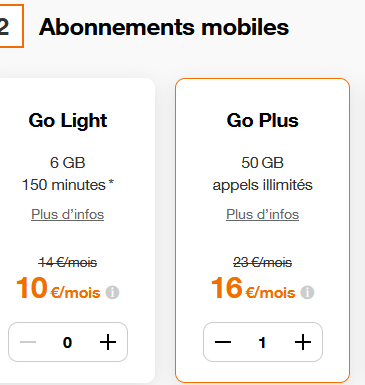Decrease Go Plus quantity with minus icon
The width and height of the screenshot is (365, 385).
point(223,342)
